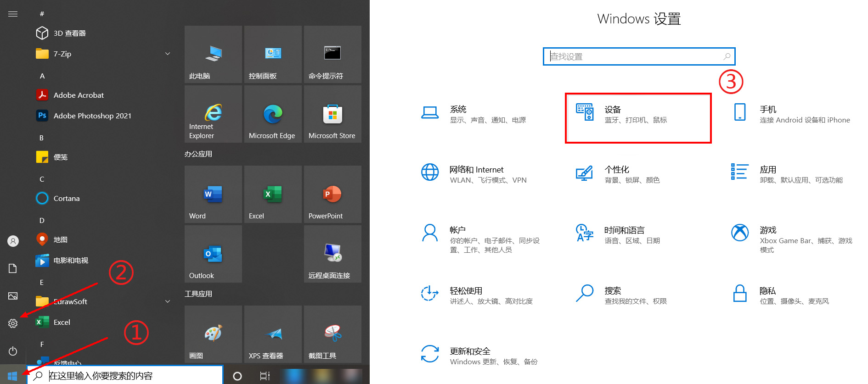Expand the EdrawSoft folder chevron
The width and height of the screenshot is (868, 384).
click(x=168, y=301)
